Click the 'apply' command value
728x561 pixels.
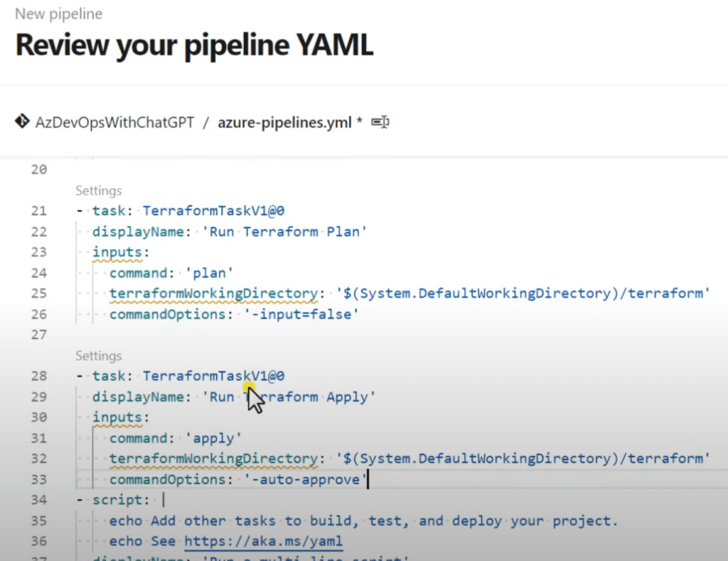tap(214, 438)
